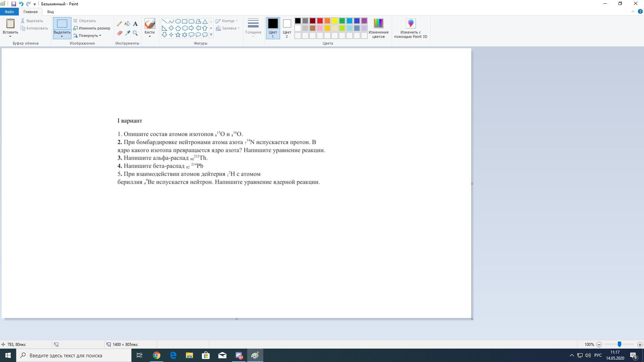This screenshot has width=644, height=362.
Task: Select the Text tool
Action: [x=135, y=24]
